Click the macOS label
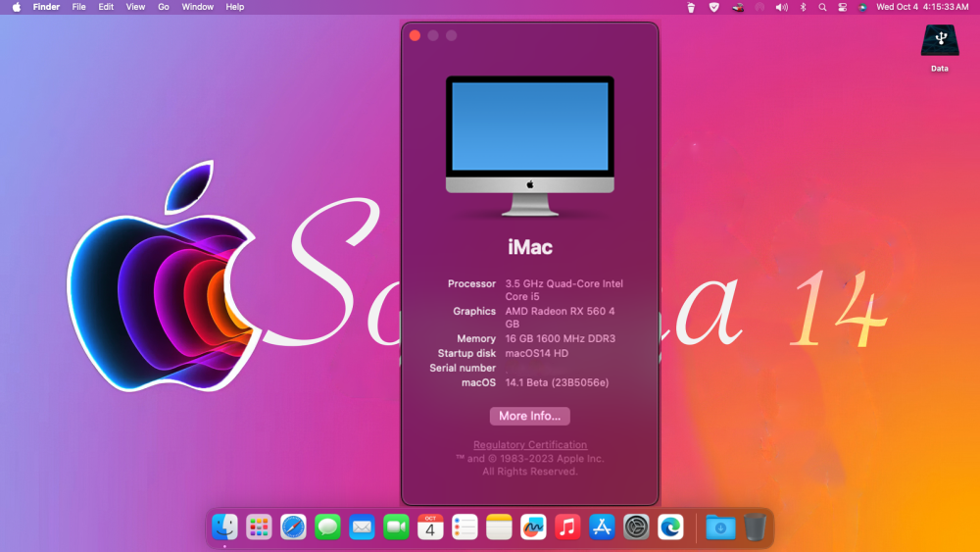Image resolution: width=980 pixels, height=552 pixels. [479, 382]
